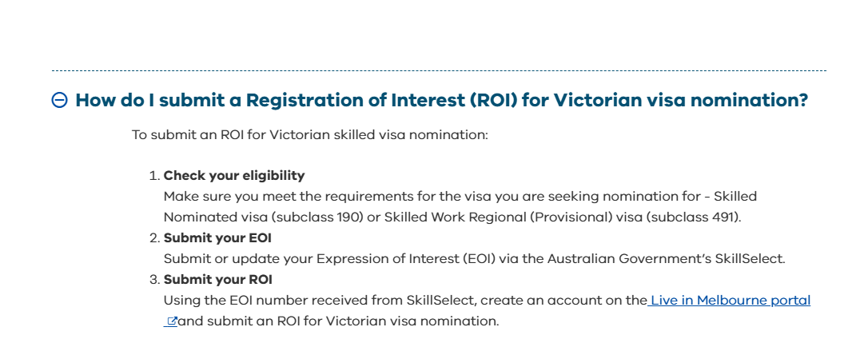Viewport: 868px width, 355px height.
Task: Toggle the 'How do I submit a Registration' heading
Action: 442,101
